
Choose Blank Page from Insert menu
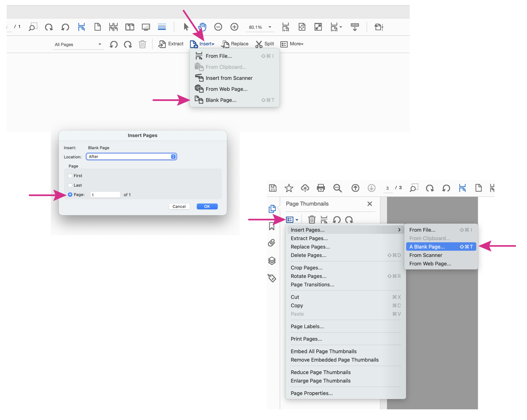221,100
